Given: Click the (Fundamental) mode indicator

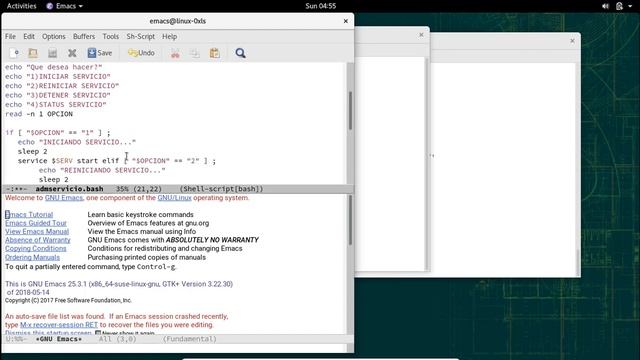Looking at the screenshot, I should (x=190, y=339).
